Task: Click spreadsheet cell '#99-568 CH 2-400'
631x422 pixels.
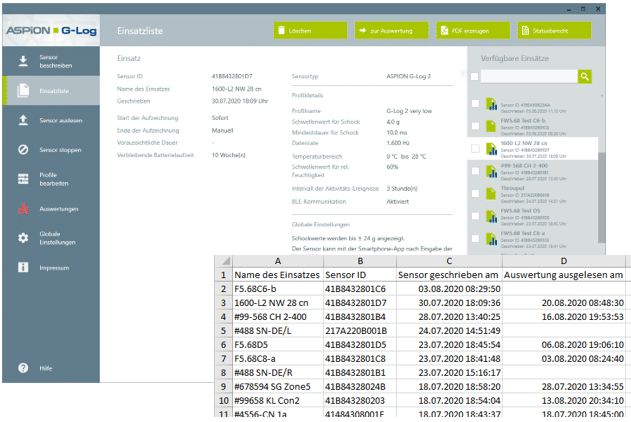Action: pos(278,317)
